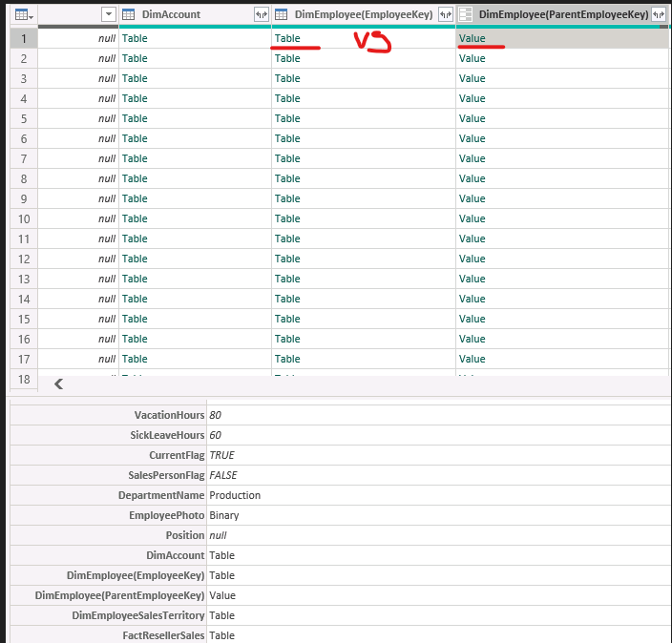Click the FactResellerSales Table value
This screenshot has height=643, width=672.
pyautogui.click(x=222, y=635)
